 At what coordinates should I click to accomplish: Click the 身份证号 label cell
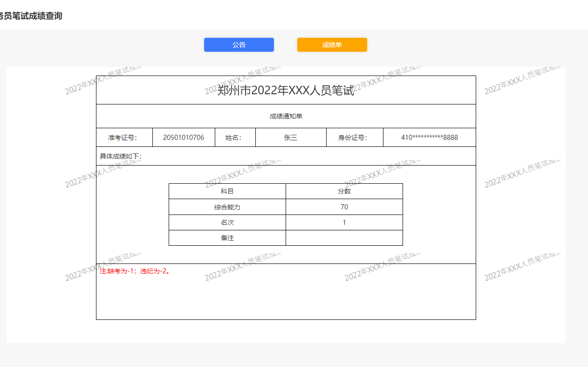tap(354, 138)
